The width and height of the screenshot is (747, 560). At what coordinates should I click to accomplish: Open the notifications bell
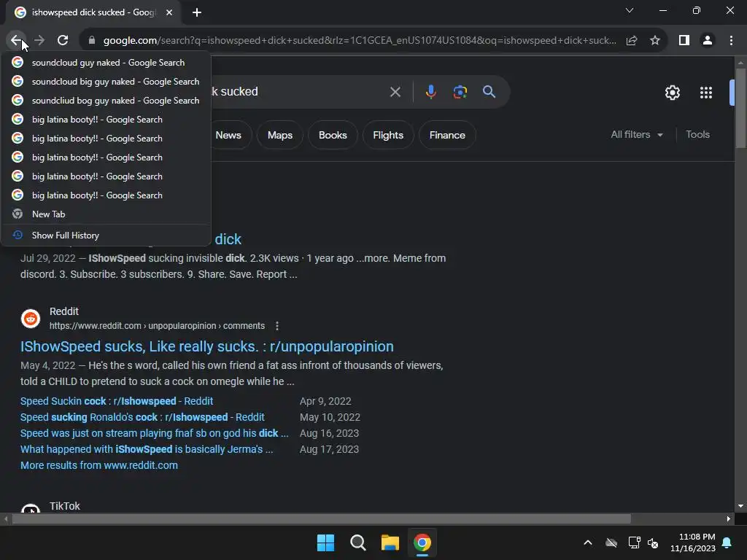727,542
